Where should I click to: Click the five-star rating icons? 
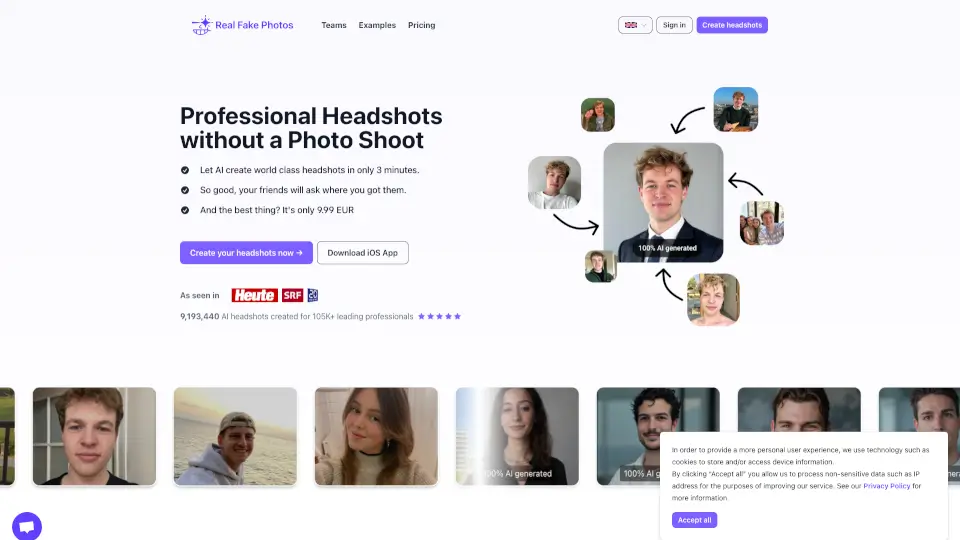click(x=439, y=316)
